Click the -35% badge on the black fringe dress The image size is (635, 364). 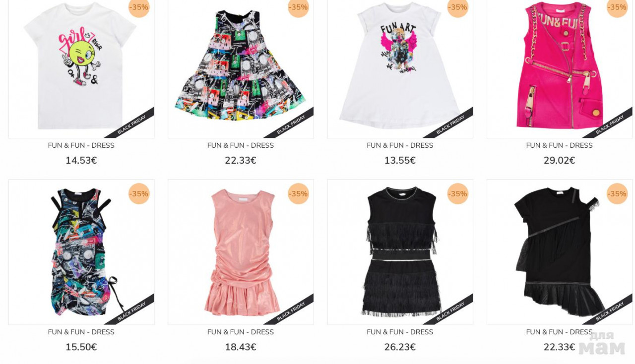coord(458,193)
